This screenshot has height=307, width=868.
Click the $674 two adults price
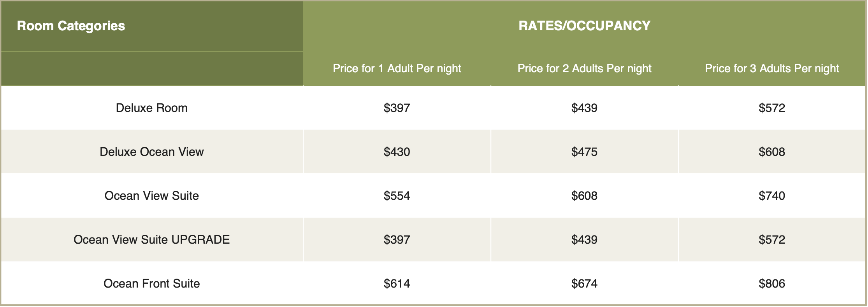584,283
